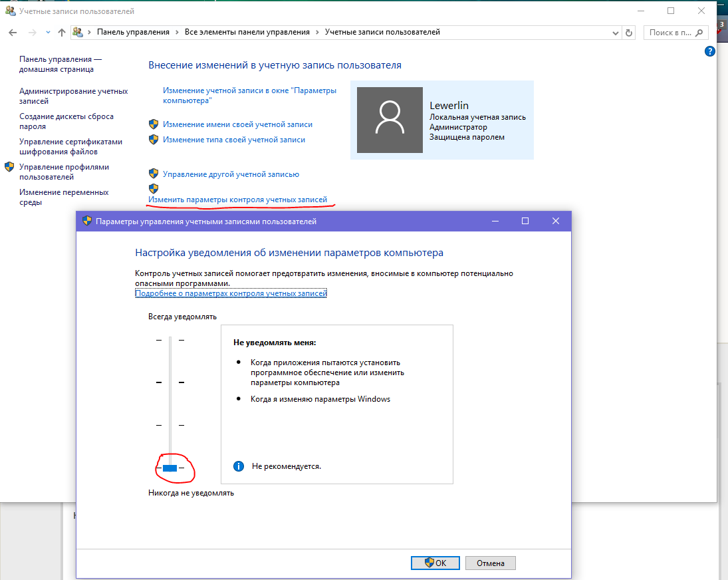This screenshot has height=580, width=728.
Task: Click the Lewerlin account avatar picture
Action: point(390,120)
